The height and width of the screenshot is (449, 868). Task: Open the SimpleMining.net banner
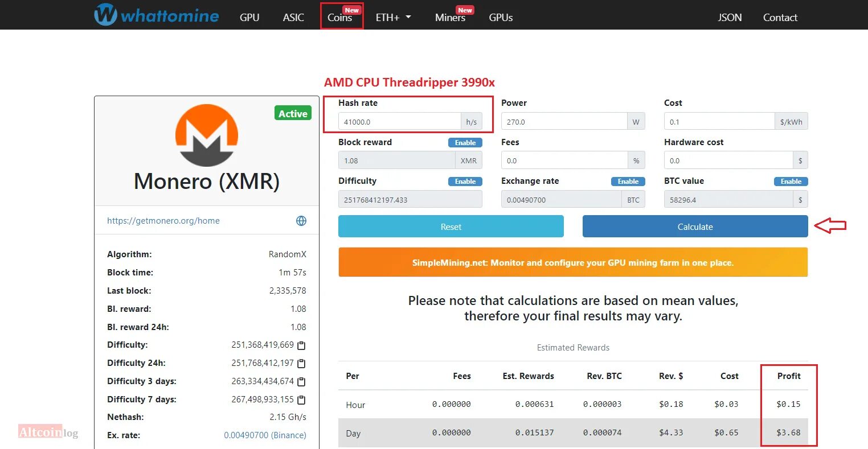[x=573, y=262]
